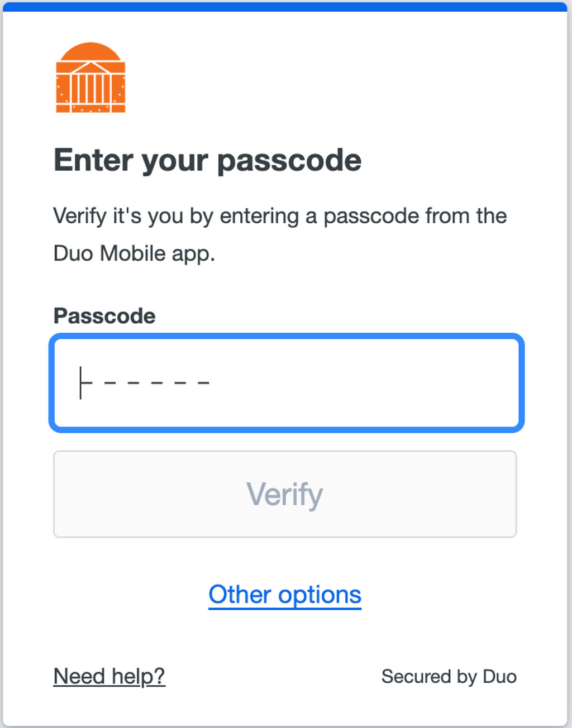Open the Need help? link
The image size is (572, 728).
coord(109,676)
